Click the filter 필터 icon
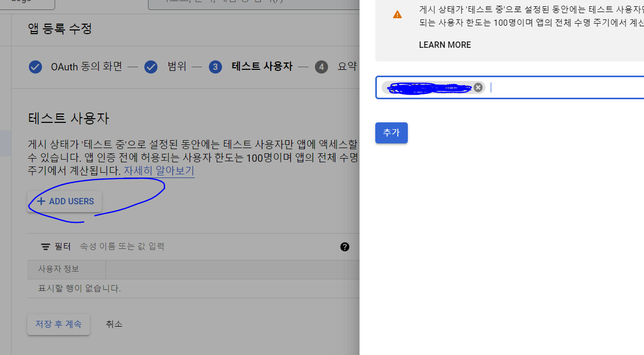Screen dimensions: 644x355 (46, 247)
